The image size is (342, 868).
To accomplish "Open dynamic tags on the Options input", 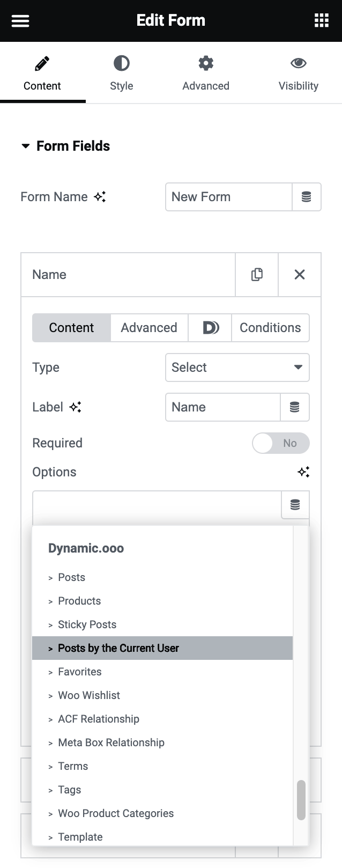I will 295,505.
